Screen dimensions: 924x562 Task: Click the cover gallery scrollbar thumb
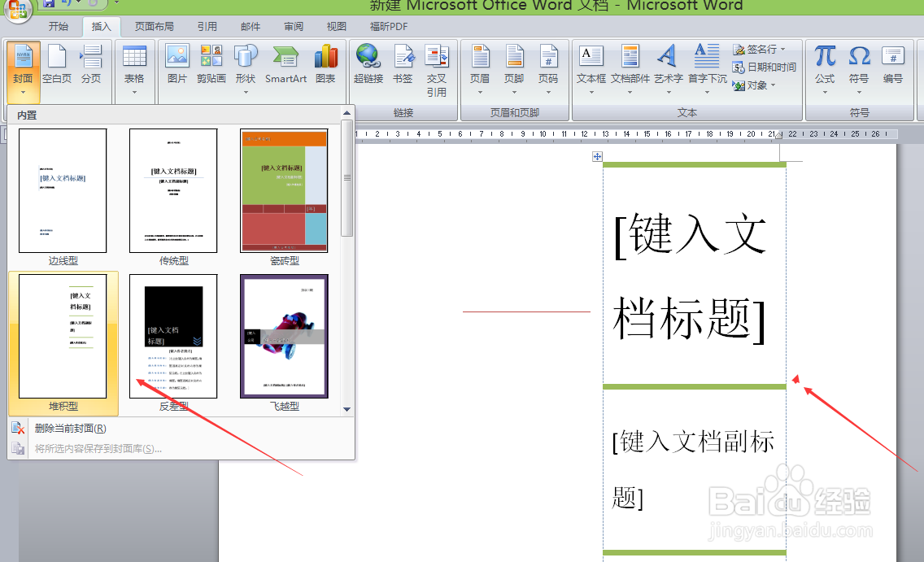[x=347, y=178]
